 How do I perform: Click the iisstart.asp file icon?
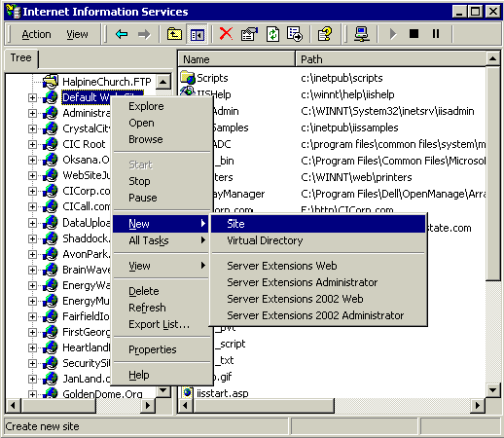(x=187, y=392)
